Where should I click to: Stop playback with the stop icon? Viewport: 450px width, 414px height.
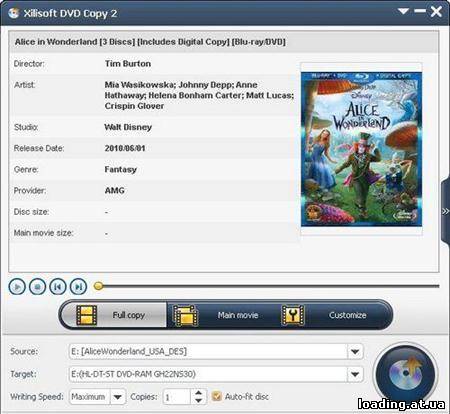point(37,287)
